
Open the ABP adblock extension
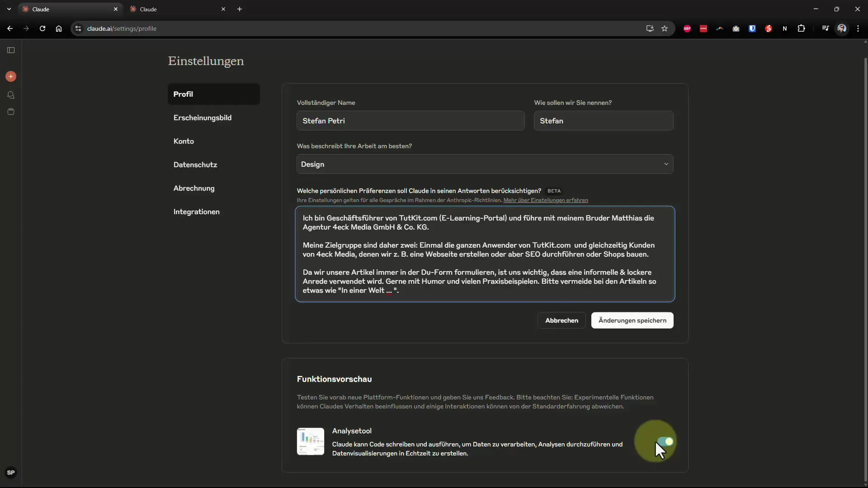tap(687, 28)
